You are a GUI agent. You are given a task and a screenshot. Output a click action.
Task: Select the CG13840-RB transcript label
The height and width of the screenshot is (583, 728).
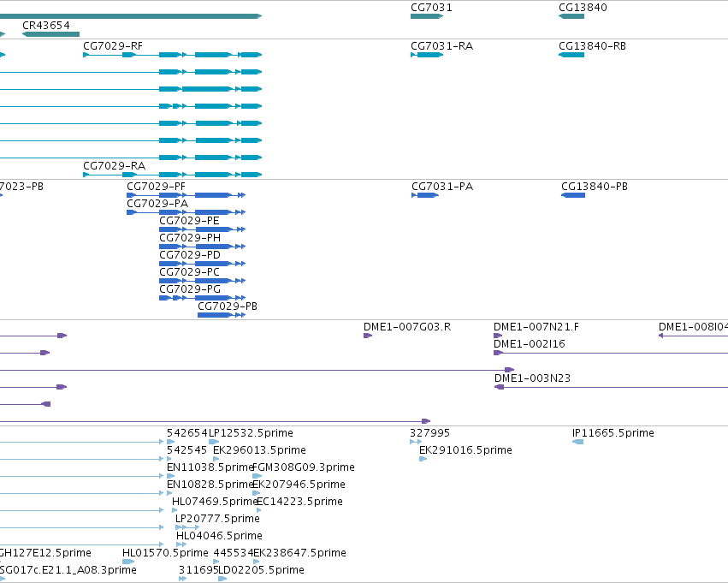coord(593,46)
